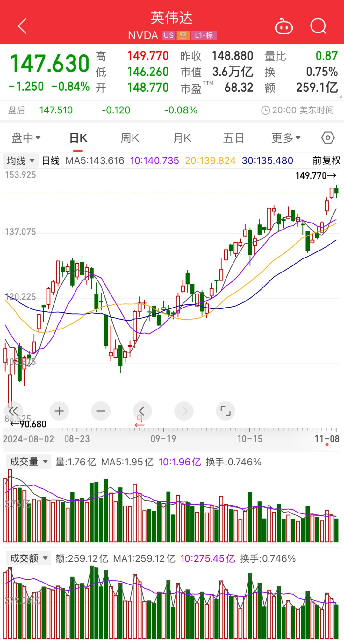Switch to the 五日 tab
The width and height of the screenshot is (344, 644).
coord(233,138)
